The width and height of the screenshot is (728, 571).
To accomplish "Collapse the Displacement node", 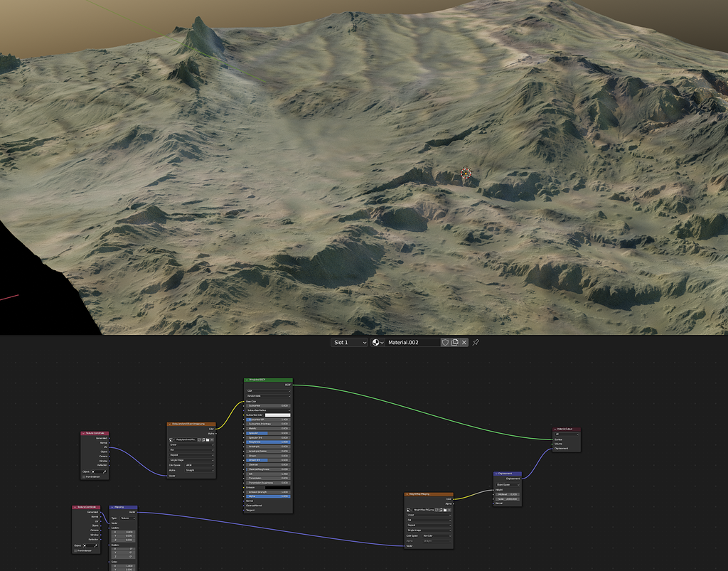I will pyautogui.click(x=496, y=474).
